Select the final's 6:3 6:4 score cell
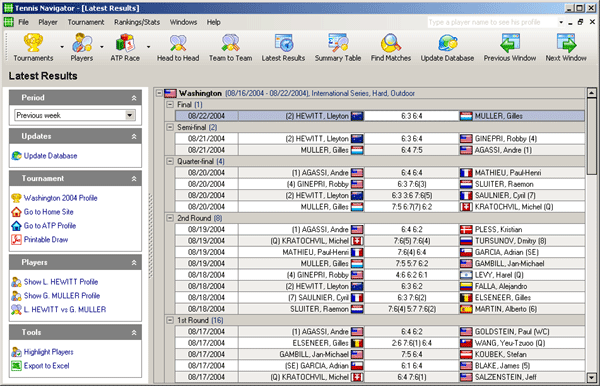The image size is (600, 386). 411,116
